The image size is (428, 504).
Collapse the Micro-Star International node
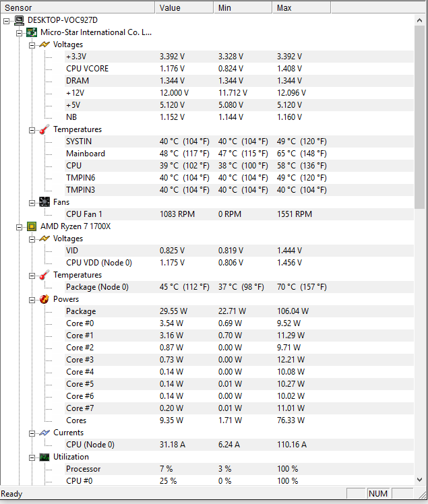20,33
